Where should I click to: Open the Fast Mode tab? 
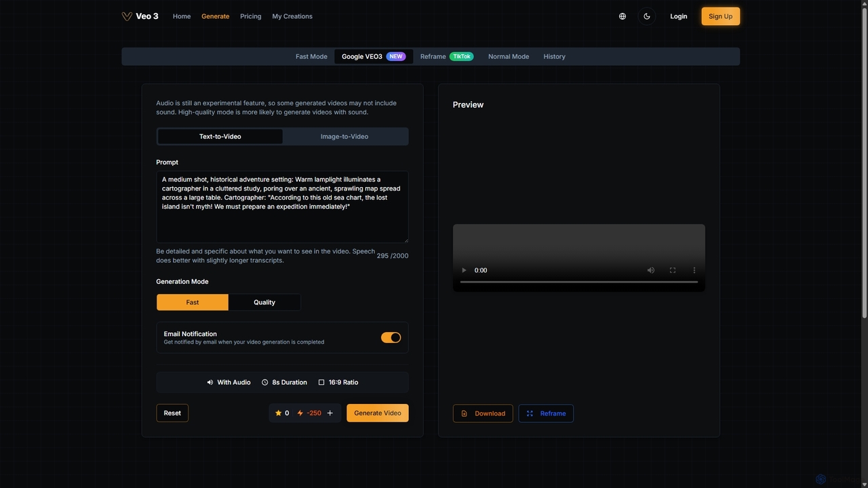pos(311,56)
